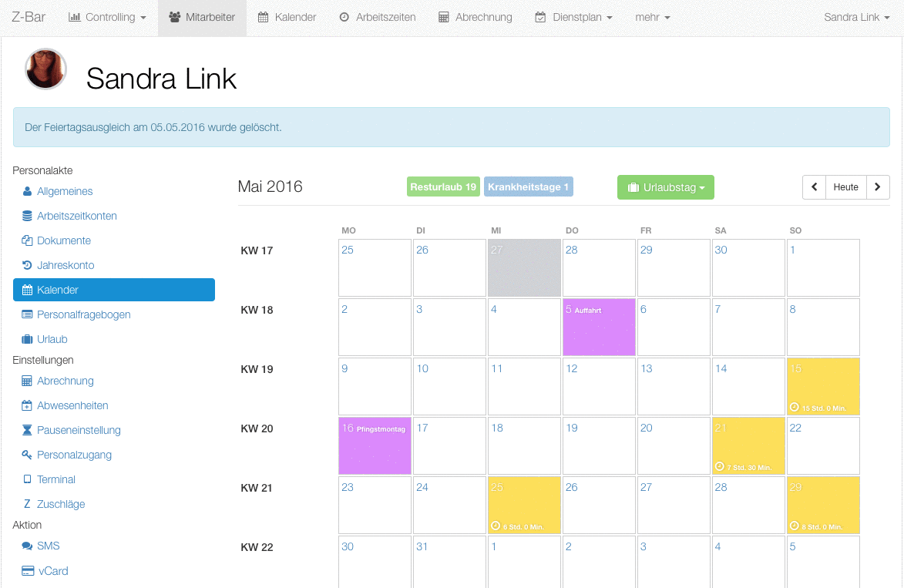Screen dimensions: 904x588
Task: Click the Allgemeines person icon
Action: point(27,191)
